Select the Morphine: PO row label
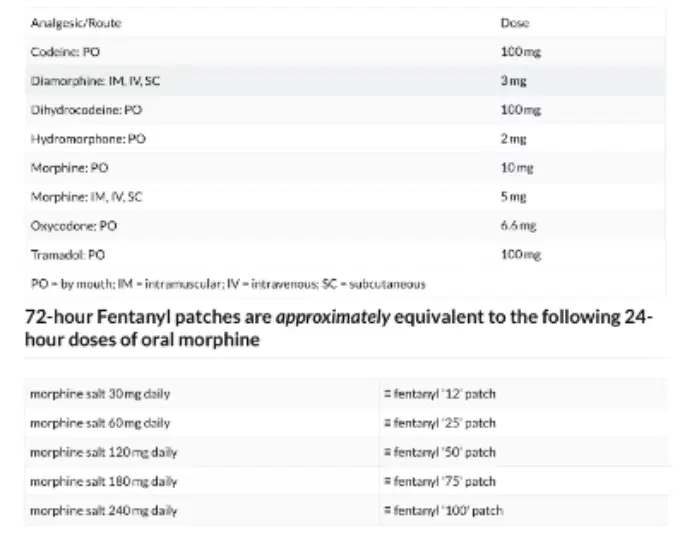695x536 pixels. 70,168
